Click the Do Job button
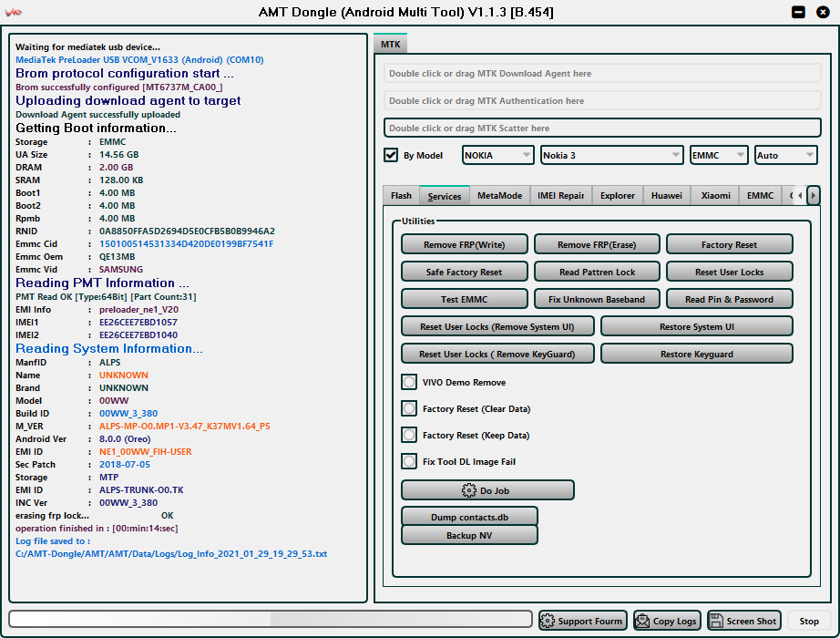Screen dimensions: 840x638 pos(487,490)
